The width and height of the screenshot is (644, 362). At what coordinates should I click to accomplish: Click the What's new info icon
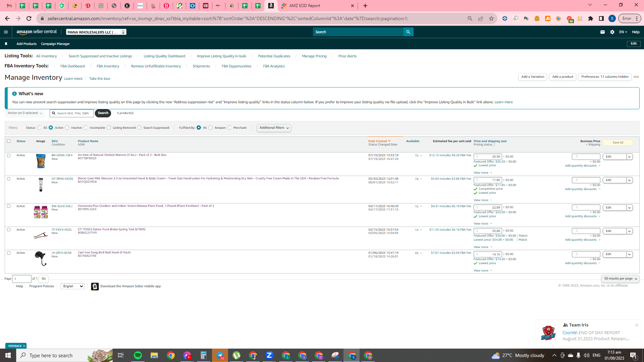pos(14,94)
